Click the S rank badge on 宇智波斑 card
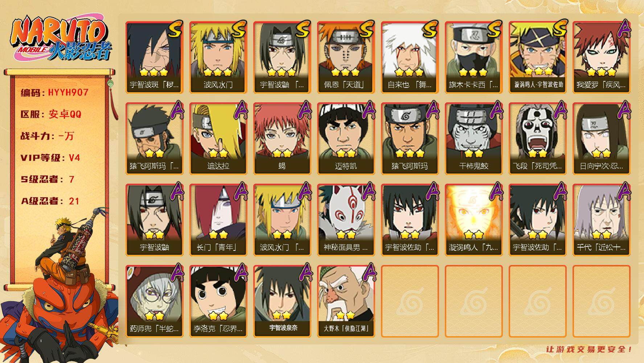644x363 pixels. 175,29
